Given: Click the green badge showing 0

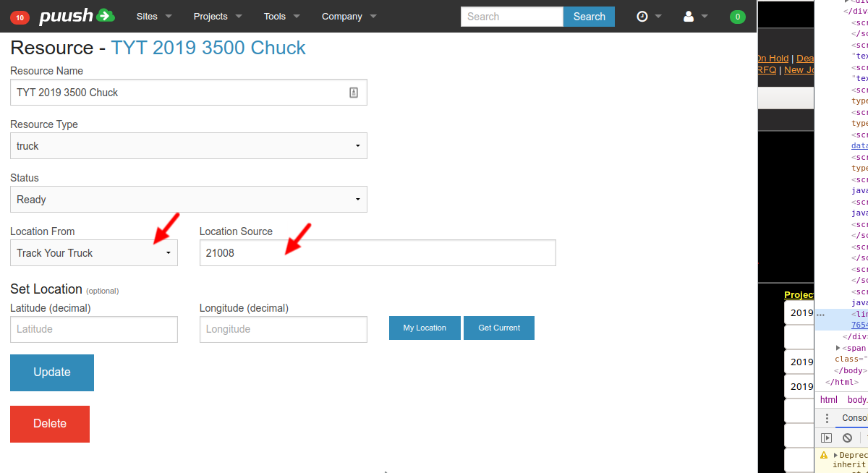Looking at the screenshot, I should (737, 17).
